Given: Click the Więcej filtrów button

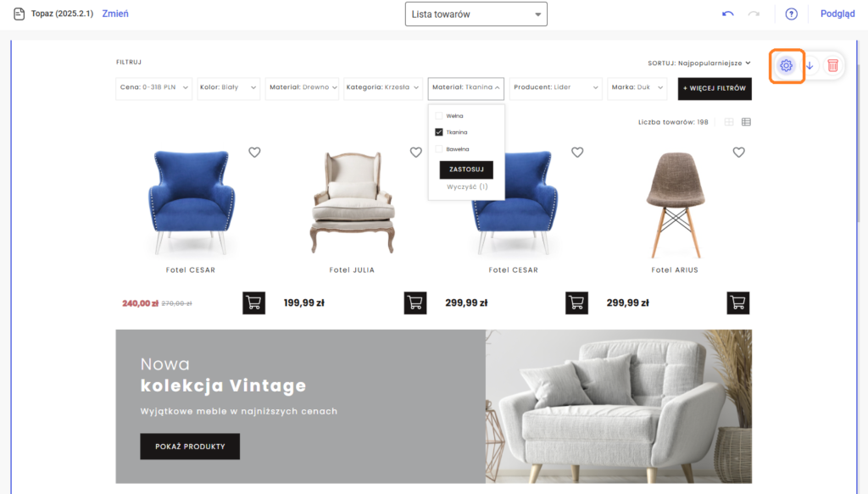Looking at the screenshot, I should 715,88.
